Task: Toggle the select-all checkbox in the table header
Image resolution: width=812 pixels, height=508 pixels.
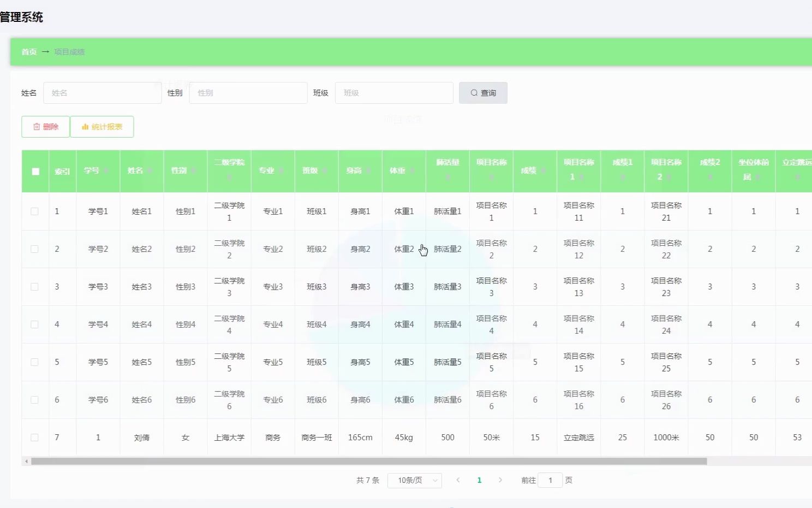Action: 35,172
